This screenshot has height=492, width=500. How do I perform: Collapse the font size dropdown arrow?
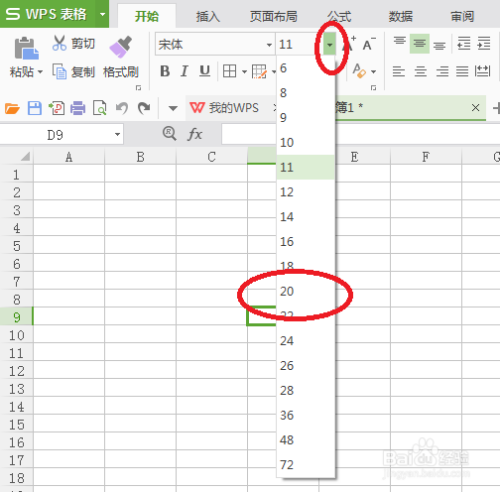tap(329, 44)
